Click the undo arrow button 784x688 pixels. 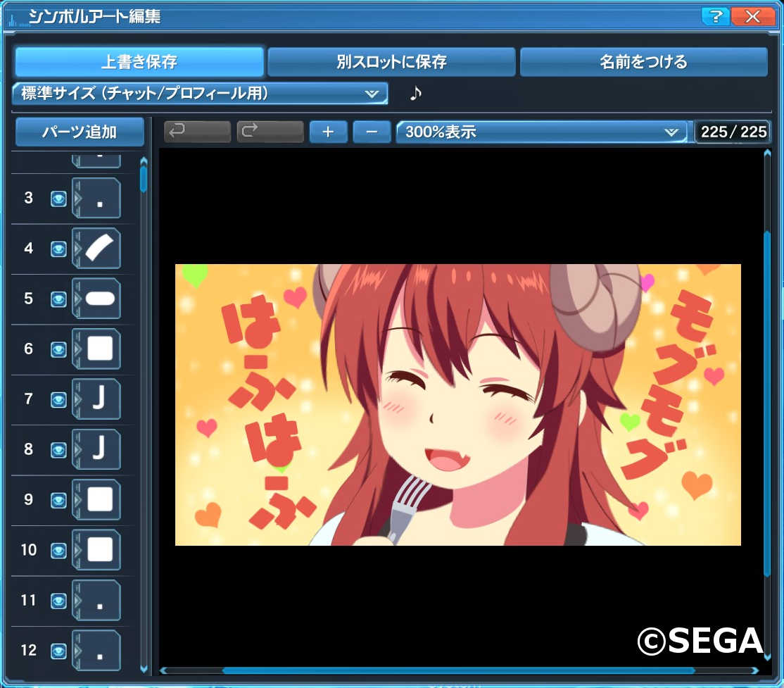198,132
